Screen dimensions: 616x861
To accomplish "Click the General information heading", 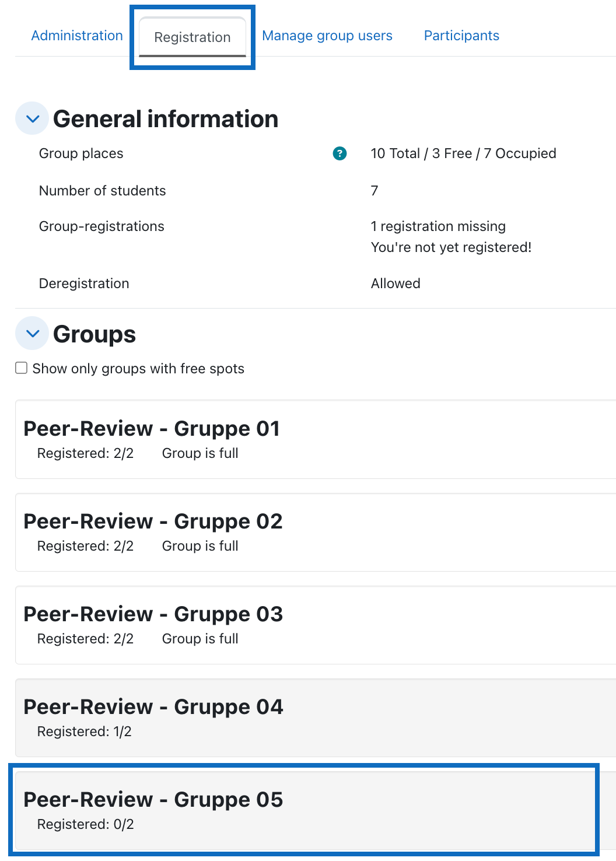I will tap(166, 119).
